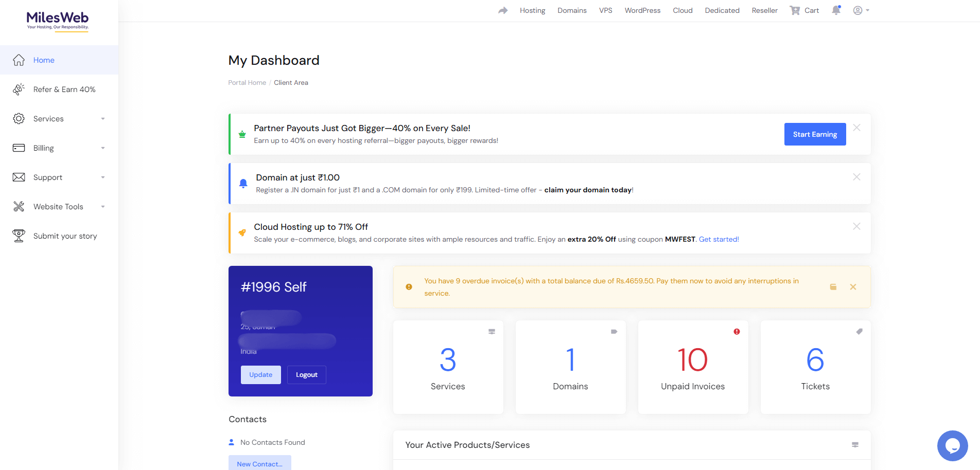This screenshot has width=980, height=470.
Task: Click the Update profile button
Action: 261,375
